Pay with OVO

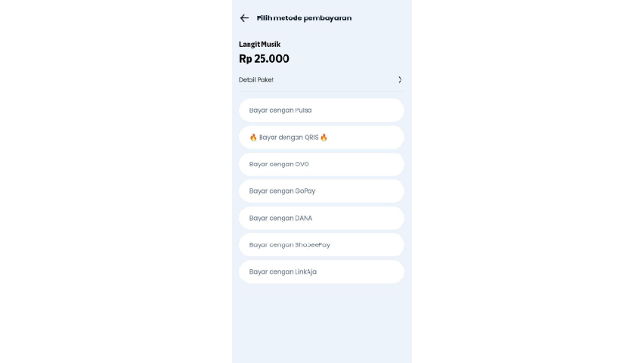tap(321, 164)
